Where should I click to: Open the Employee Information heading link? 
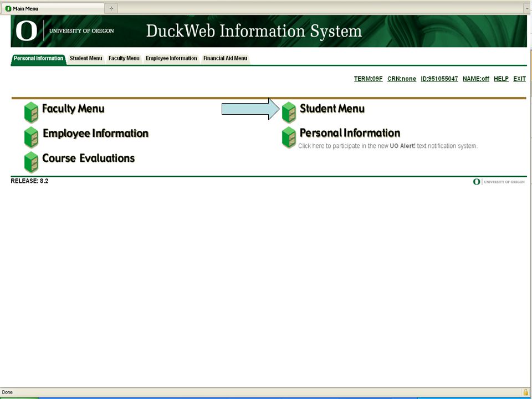pos(96,134)
